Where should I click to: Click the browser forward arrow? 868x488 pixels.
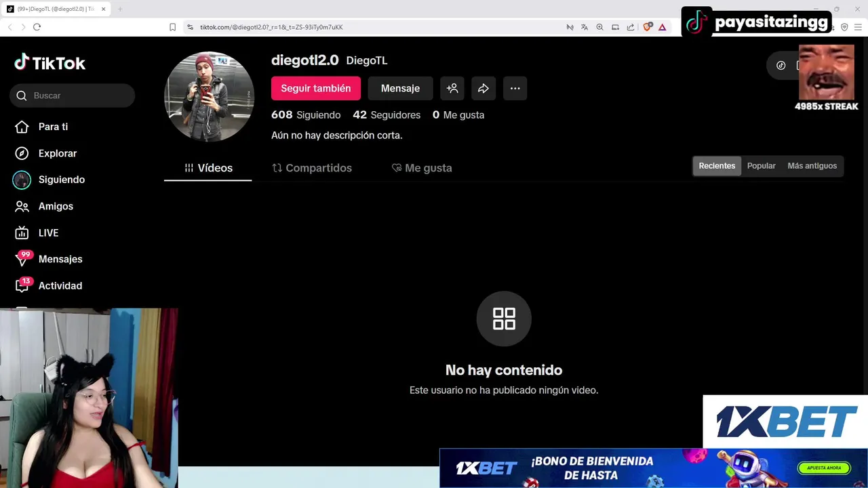click(22, 27)
